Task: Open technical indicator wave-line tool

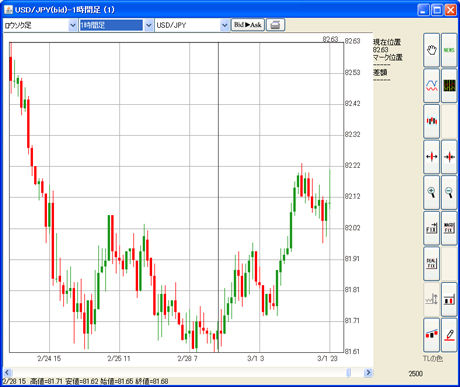Action: (x=431, y=86)
